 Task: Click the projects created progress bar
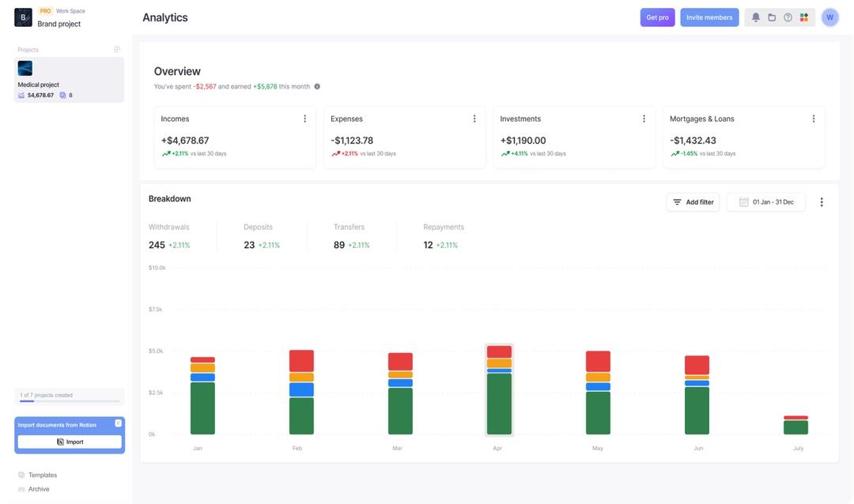[70, 401]
